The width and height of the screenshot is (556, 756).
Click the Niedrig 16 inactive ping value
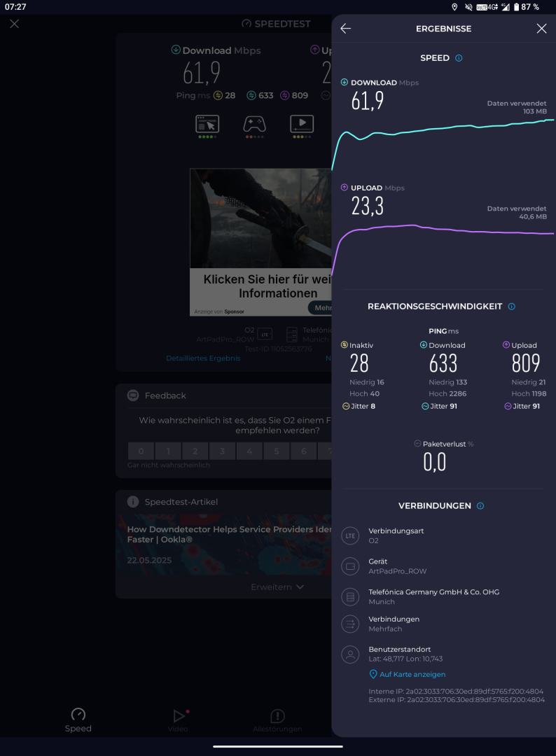(366, 382)
